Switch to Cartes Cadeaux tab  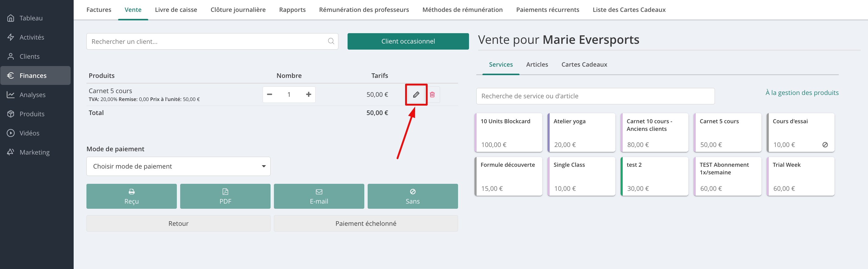point(584,65)
